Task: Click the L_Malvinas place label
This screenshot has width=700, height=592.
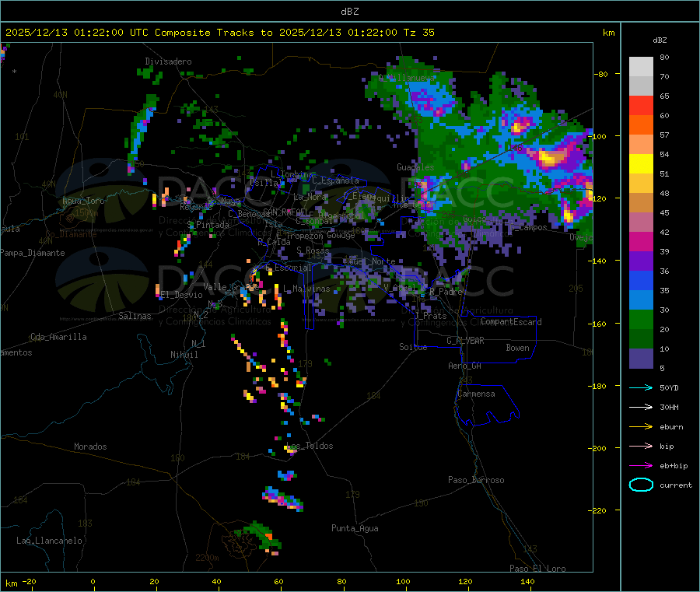Action: coord(306,289)
